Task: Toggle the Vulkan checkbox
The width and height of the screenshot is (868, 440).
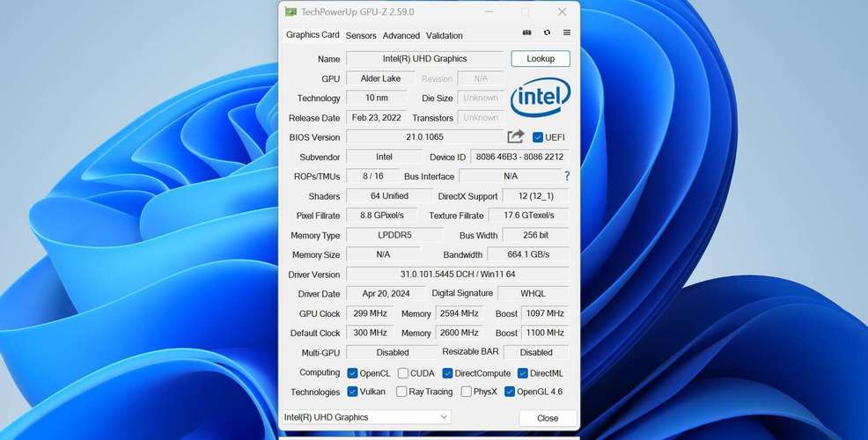Action: (x=352, y=392)
